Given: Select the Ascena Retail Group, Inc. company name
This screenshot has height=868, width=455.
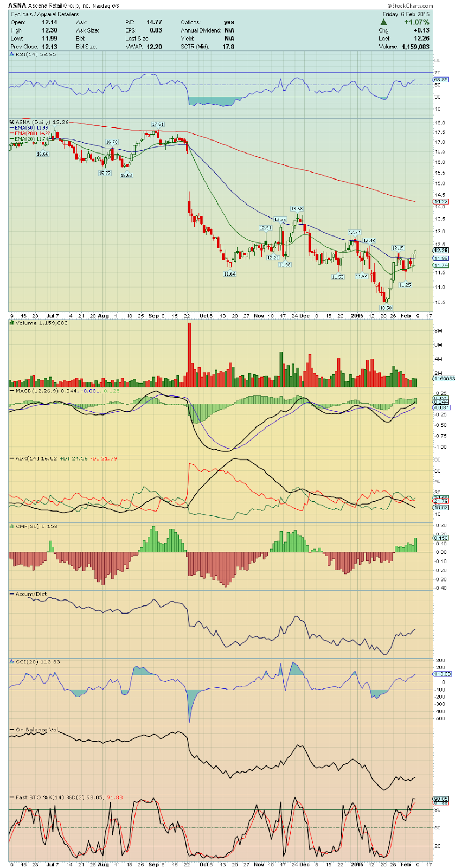Looking at the screenshot, I should coord(59,5).
